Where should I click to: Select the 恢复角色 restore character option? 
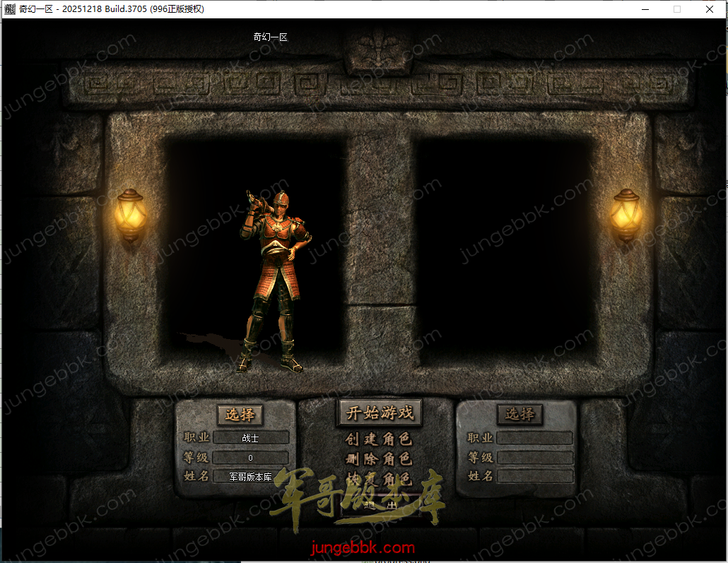click(x=379, y=479)
